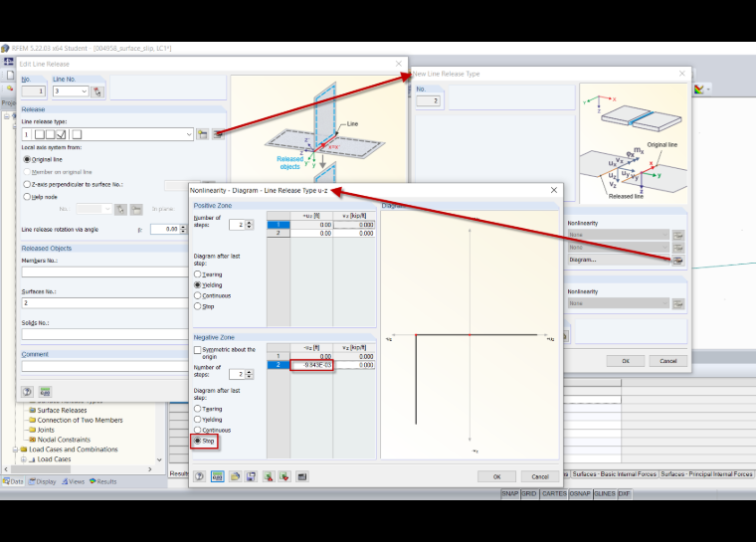Switch to the Views navigator tab
756x542 pixels.
(73, 481)
